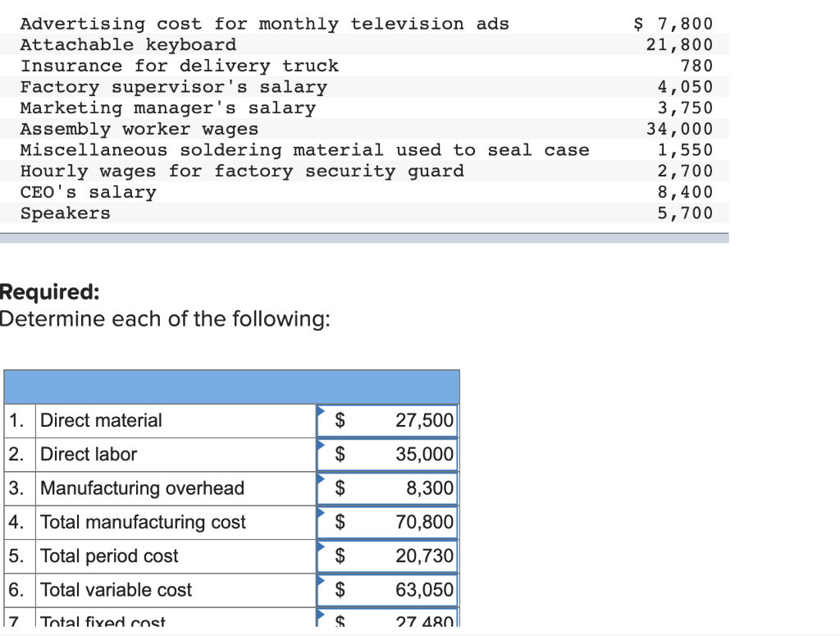The height and width of the screenshot is (636, 840).
Task: Click the Direct material amount field
Action: (387, 421)
